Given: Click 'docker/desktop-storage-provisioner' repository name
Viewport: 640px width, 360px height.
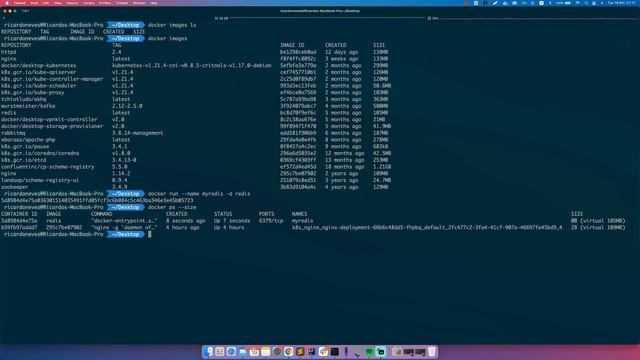Looking at the screenshot, I should (52, 126).
